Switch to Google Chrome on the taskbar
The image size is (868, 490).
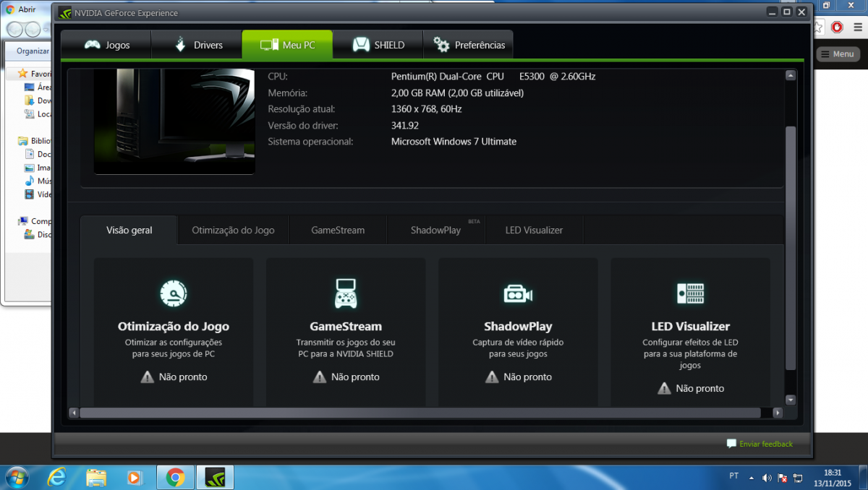175,477
